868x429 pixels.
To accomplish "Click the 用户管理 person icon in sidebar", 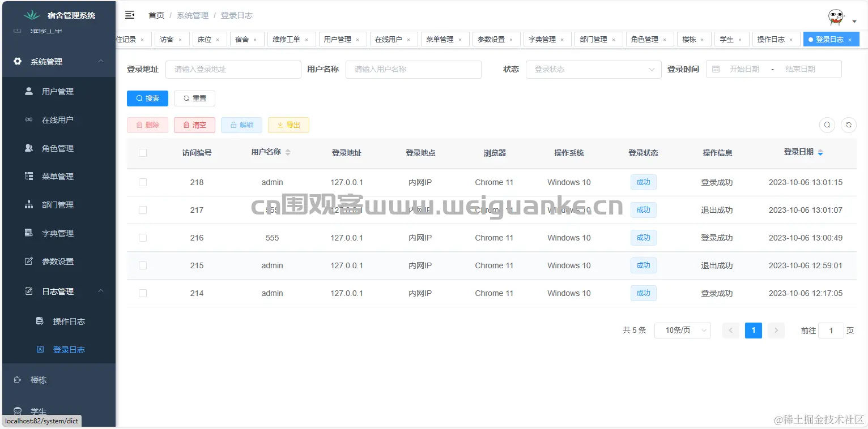I will point(29,91).
